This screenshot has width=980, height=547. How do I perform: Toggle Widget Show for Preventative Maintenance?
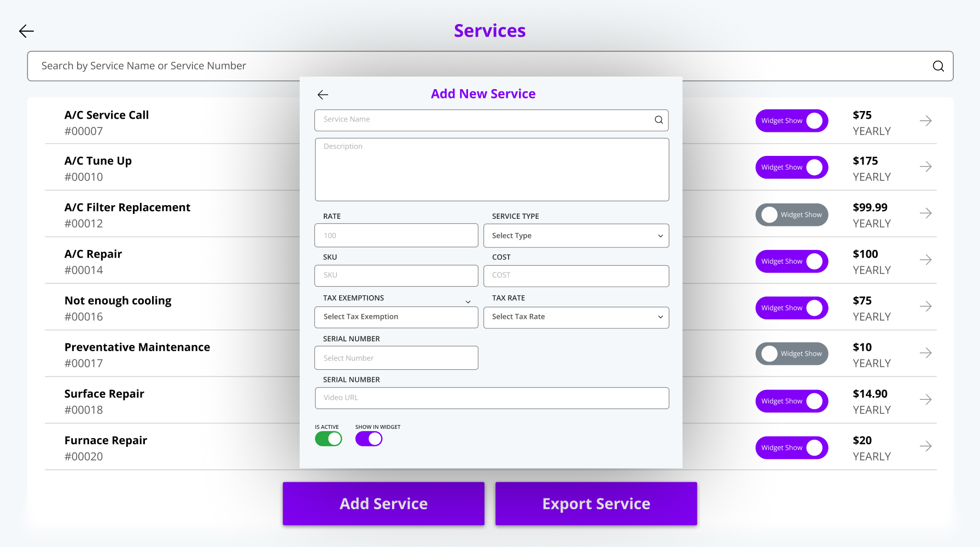click(791, 354)
